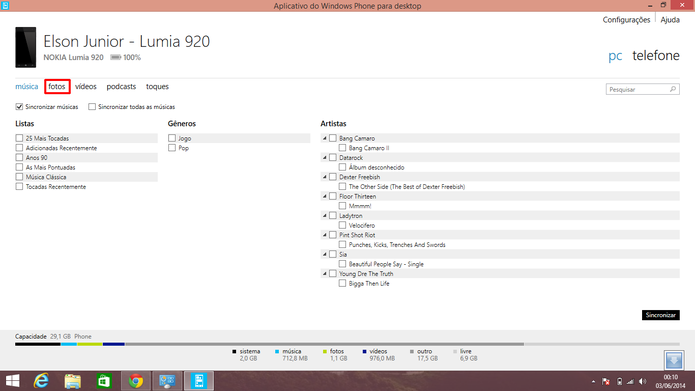Image resolution: width=695 pixels, height=391 pixels.
Task: Click the search magnifier icon
Action: [x=673, y=89]
